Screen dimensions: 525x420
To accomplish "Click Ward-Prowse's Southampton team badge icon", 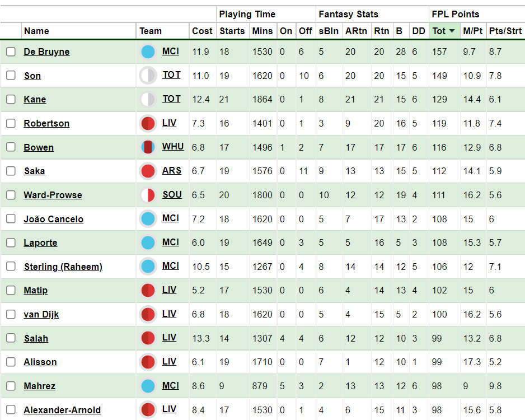I will (148, 195).
